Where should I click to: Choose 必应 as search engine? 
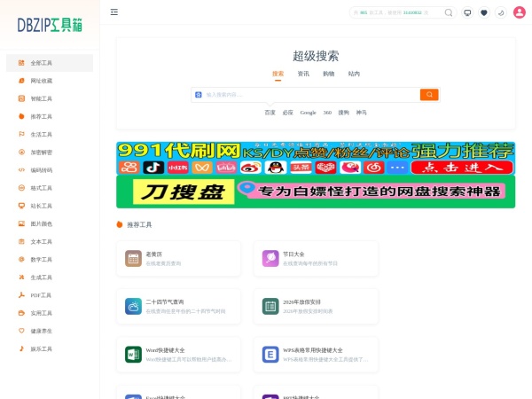point(287,113)
